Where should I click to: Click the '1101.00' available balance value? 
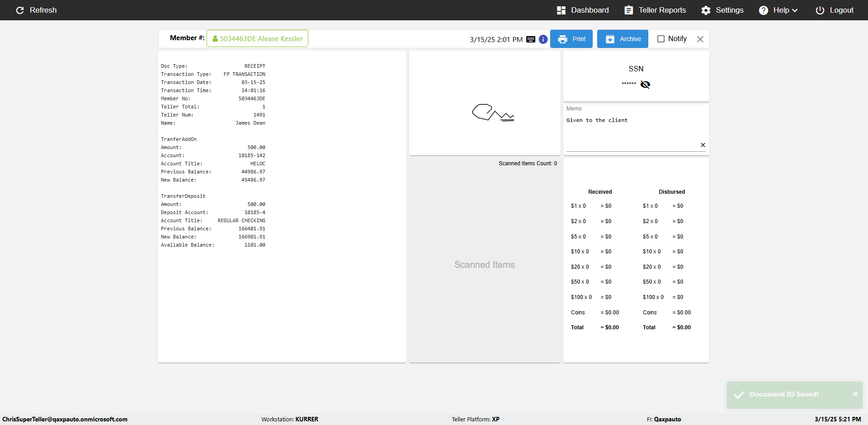(255, 245)
